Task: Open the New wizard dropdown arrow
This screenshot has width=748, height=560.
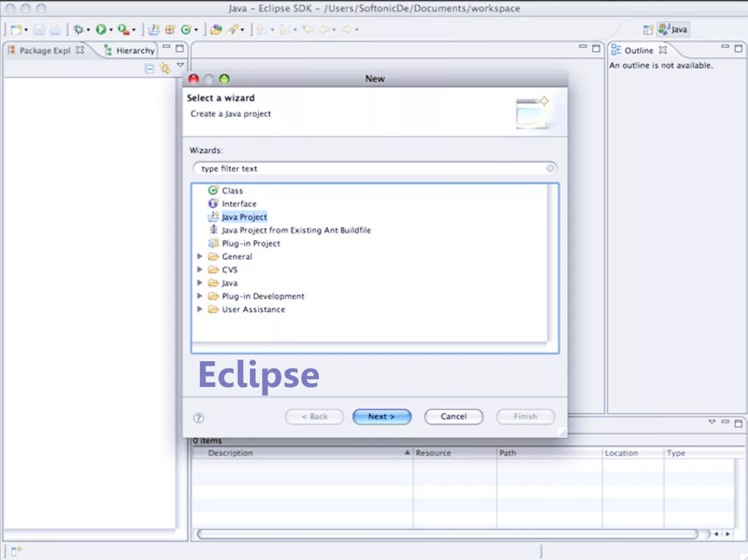Action: [x=26, y=30]
